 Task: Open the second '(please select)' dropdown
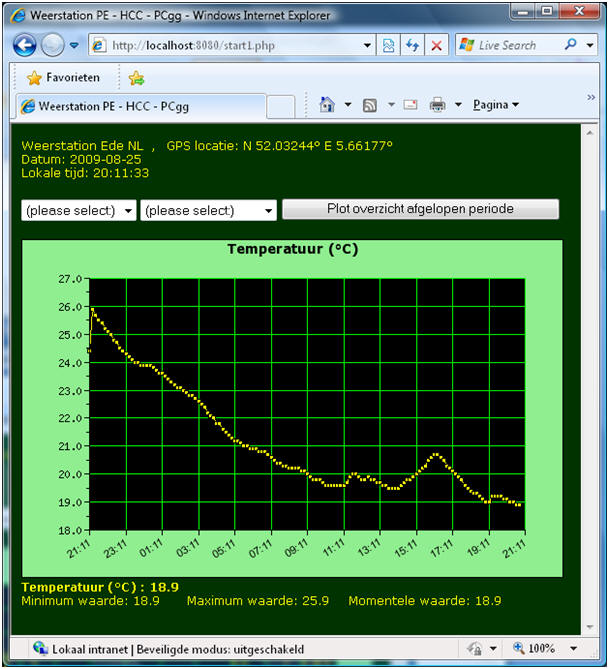pyautogui.click(x=209, y=210)
